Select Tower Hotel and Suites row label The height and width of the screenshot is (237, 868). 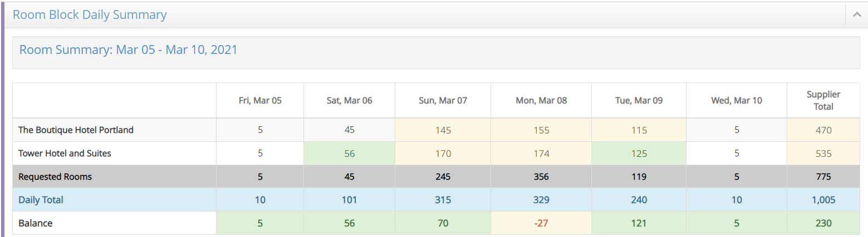pyautogui.click(x=65, y=154)
